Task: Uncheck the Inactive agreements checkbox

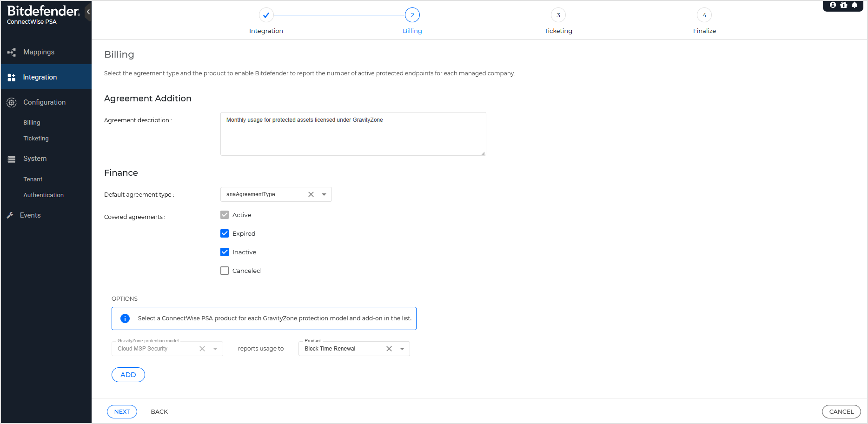Action: (x=225, y=252)
